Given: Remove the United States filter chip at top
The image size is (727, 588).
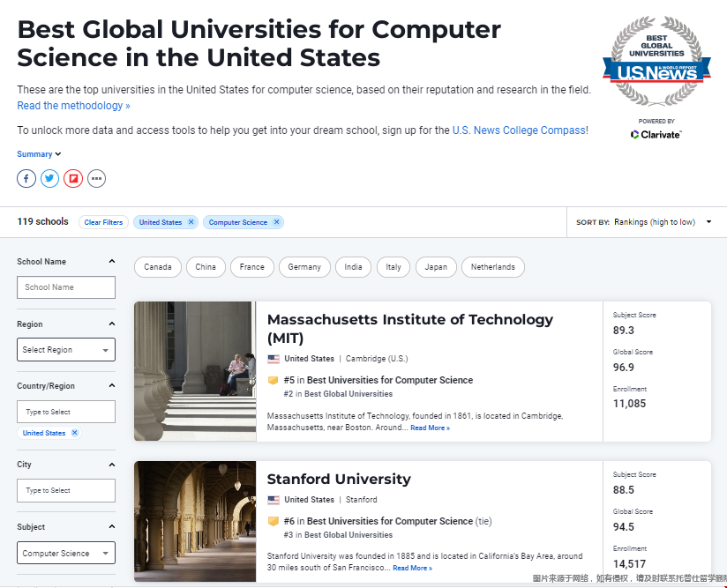Looking at the screenshot, I should click(191, 222).
